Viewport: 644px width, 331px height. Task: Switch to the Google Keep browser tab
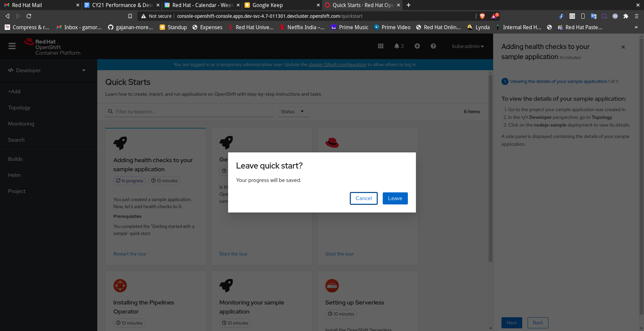[282, 5]
